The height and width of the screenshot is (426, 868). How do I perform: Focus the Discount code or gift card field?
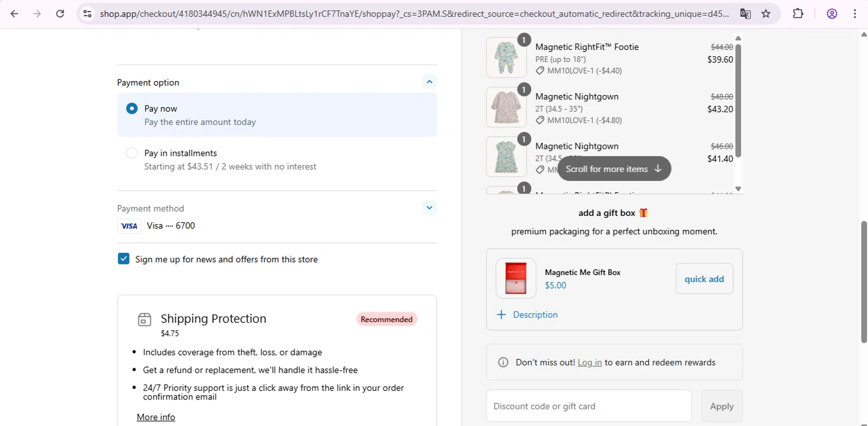point(589,406)
